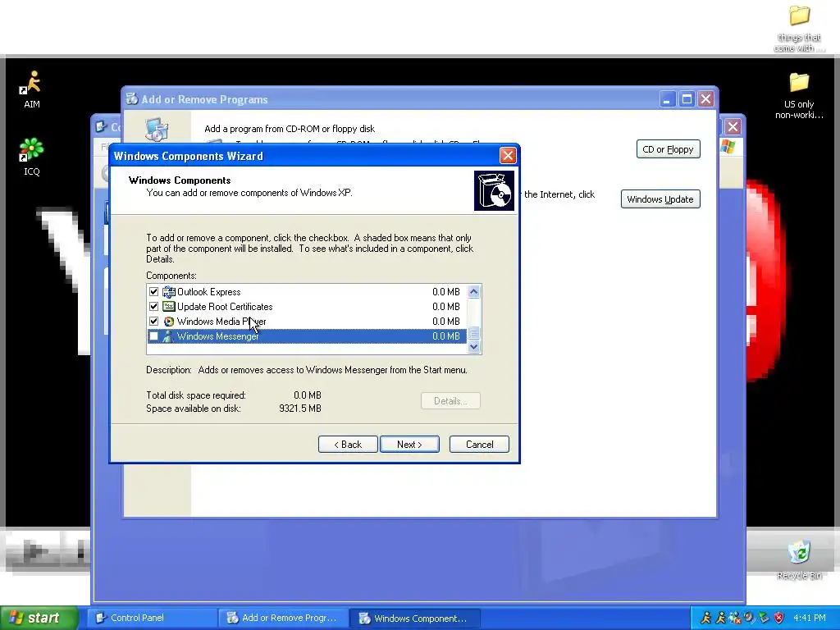Click the Next button in the wizard
This screenshot has width=840, height=630.
tap(409, 444)
